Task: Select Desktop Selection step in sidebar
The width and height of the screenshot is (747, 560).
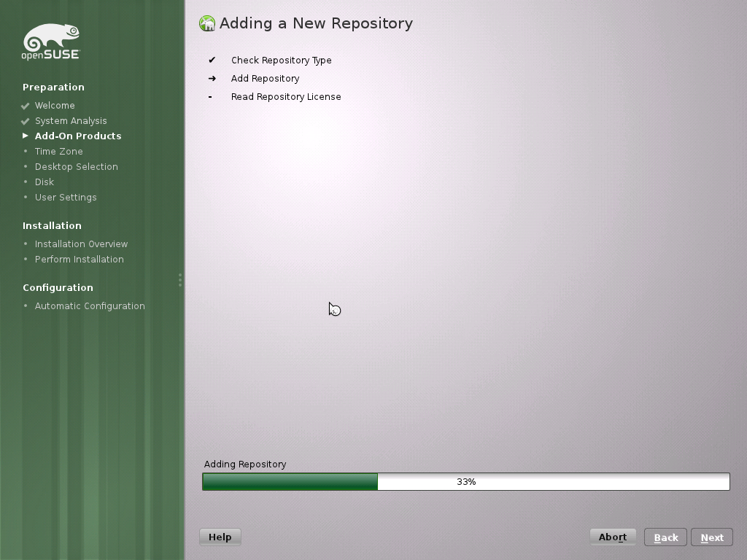Action: tap(76, 167)
